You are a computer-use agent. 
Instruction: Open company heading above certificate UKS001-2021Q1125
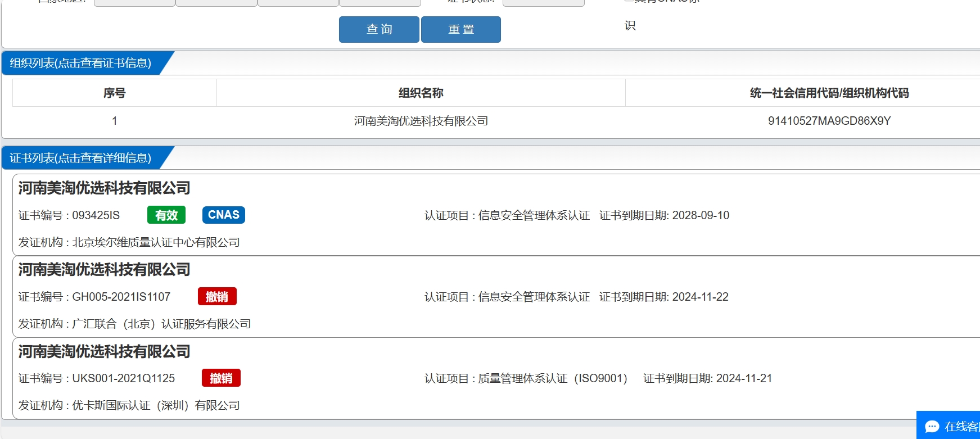click(x=105, y=351)
